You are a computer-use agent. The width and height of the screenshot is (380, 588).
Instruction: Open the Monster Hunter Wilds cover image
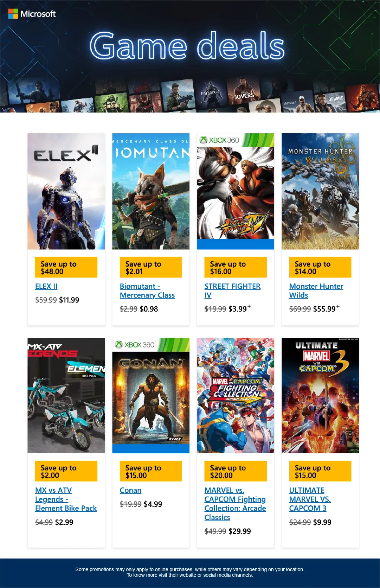(x=320, y=191)
